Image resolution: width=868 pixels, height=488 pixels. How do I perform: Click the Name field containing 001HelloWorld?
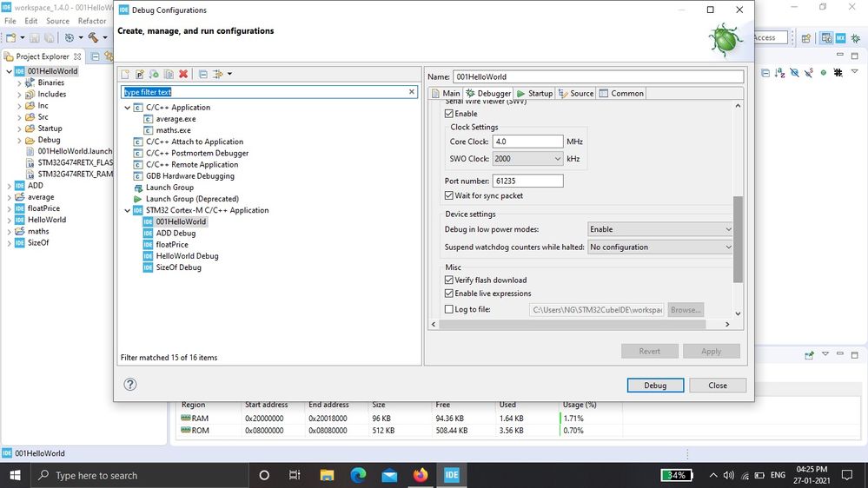[x=598, y=77]
